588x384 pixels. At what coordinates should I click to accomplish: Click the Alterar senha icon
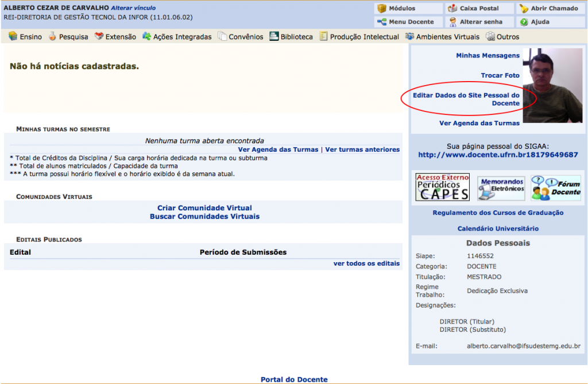coord(453,22)
